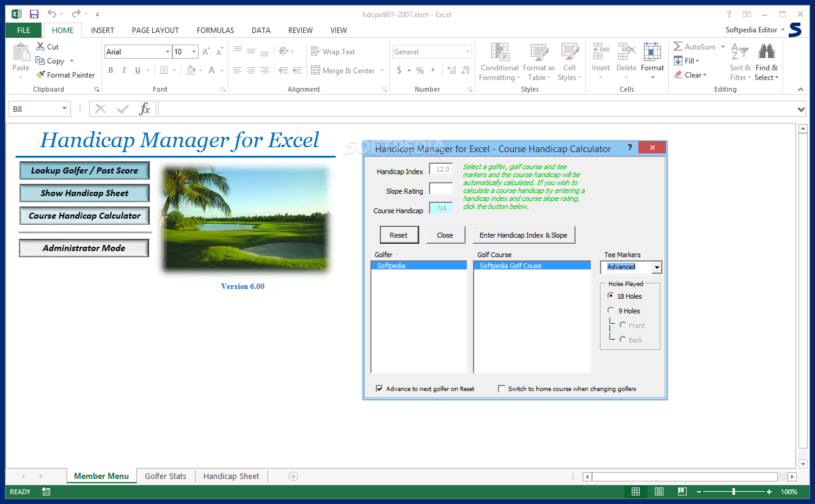This screenshot has height=504, width=815.
Task: Select the 9 Holes radio button
Action: (x=611, y=310)
